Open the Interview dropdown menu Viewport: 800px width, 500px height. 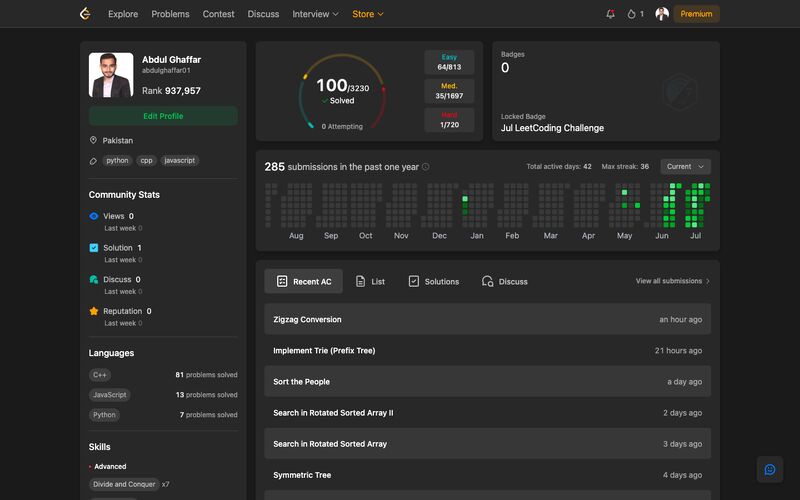[315, 14]
